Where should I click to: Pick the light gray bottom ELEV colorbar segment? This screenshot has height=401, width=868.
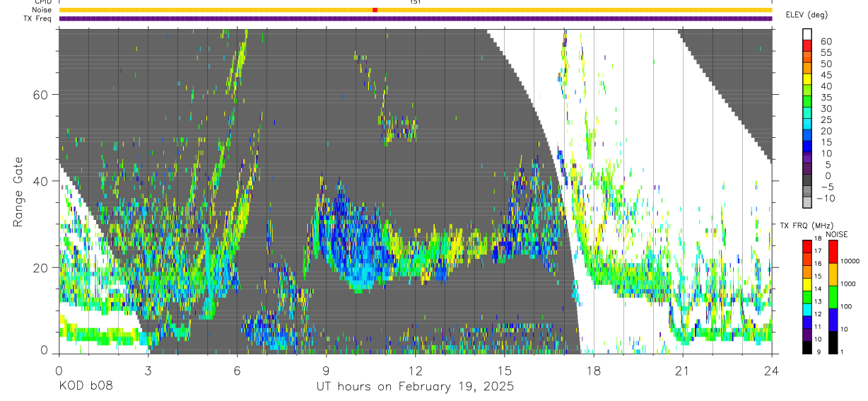(x=807, y=202)
